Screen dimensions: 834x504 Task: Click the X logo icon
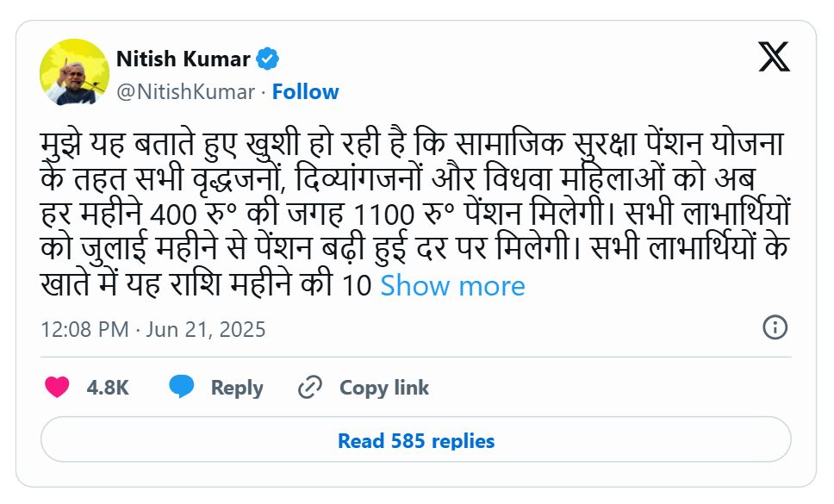coord(774,57)
